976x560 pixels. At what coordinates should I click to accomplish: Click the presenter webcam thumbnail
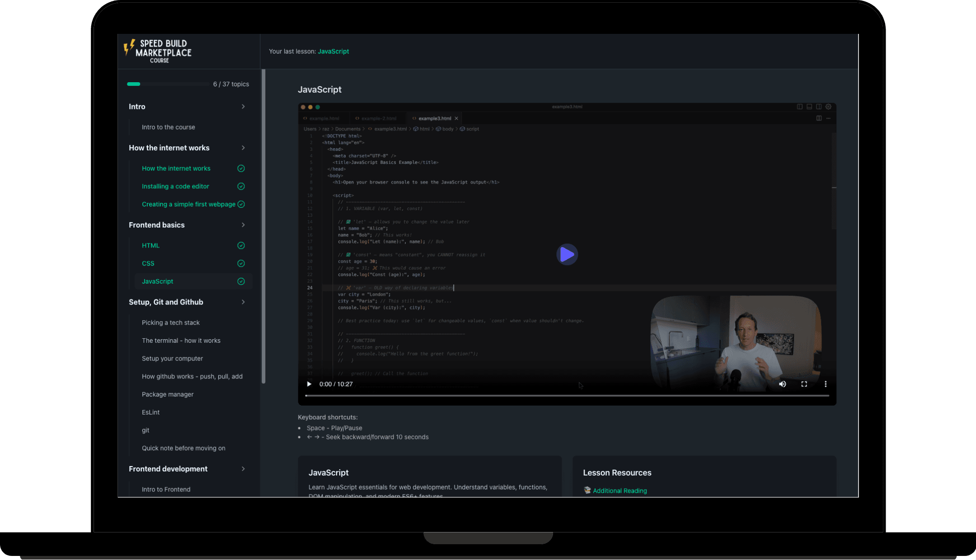point(736,343)
